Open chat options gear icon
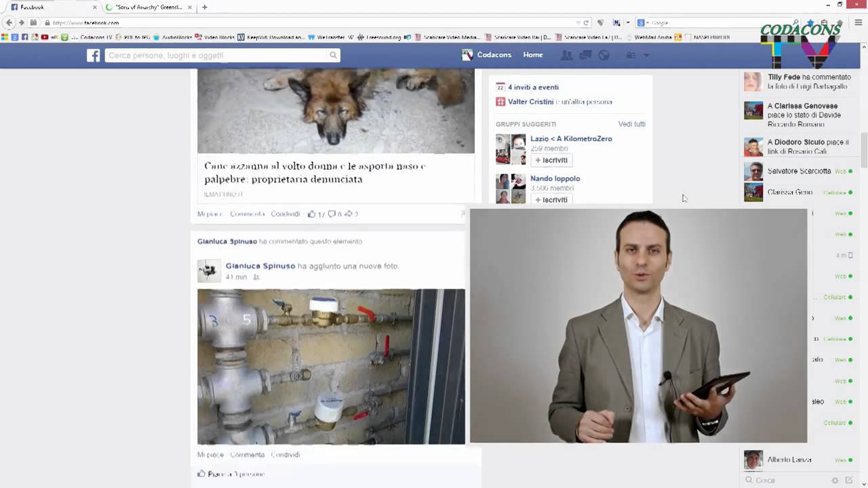This screenshot has height=488, width=868. pyautogui.click(x=835, y=481)
